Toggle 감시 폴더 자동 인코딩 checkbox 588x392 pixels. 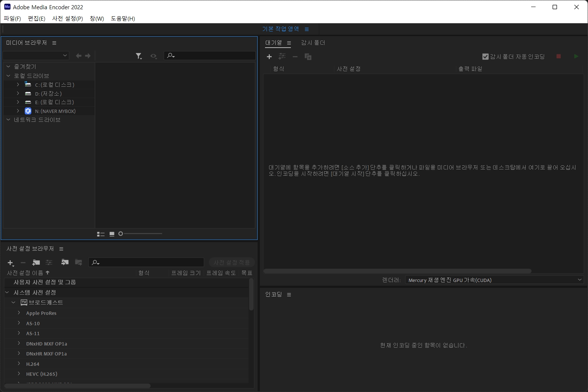click(485, 56)
